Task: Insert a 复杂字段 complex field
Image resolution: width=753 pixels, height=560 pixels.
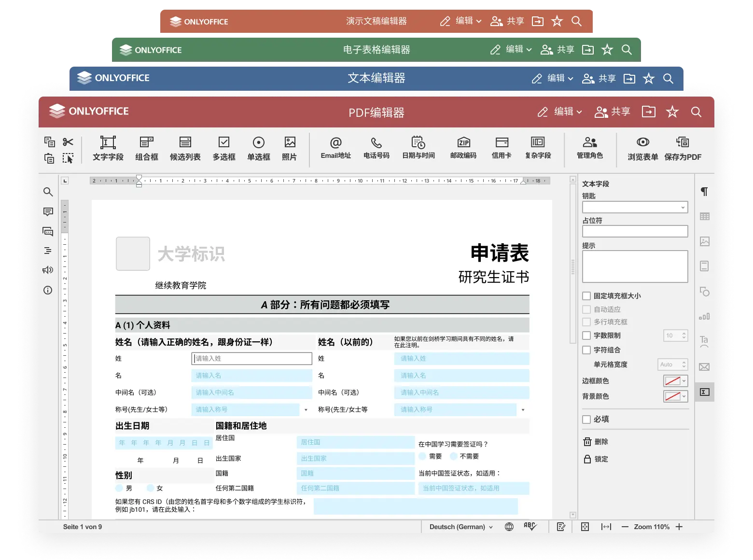Action: (x=538, y=148)
